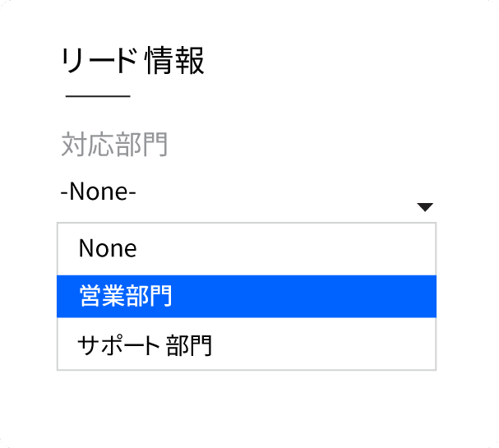Click the highlighted blue 営業部門 row
Screen dimensions: 499x448
coord(246,296)
